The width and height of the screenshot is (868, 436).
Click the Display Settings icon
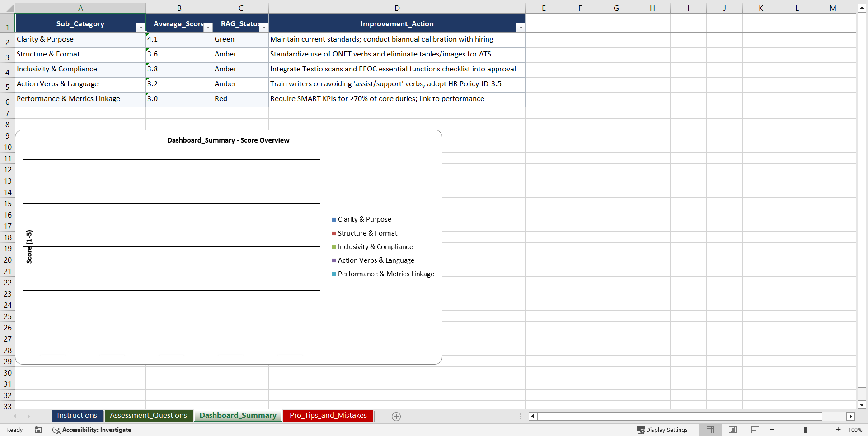coord(662,430)
